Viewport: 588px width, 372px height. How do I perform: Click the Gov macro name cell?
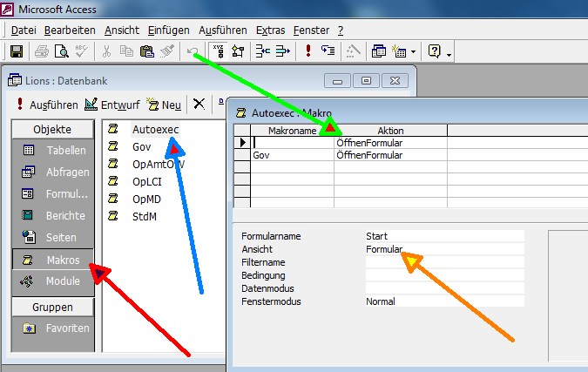pyautogui.click(x=292, y=155)
